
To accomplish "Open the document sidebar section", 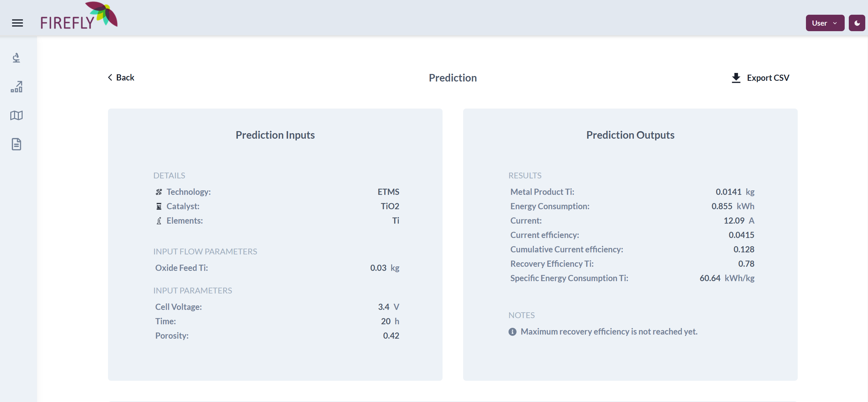I will pos(16,144).
